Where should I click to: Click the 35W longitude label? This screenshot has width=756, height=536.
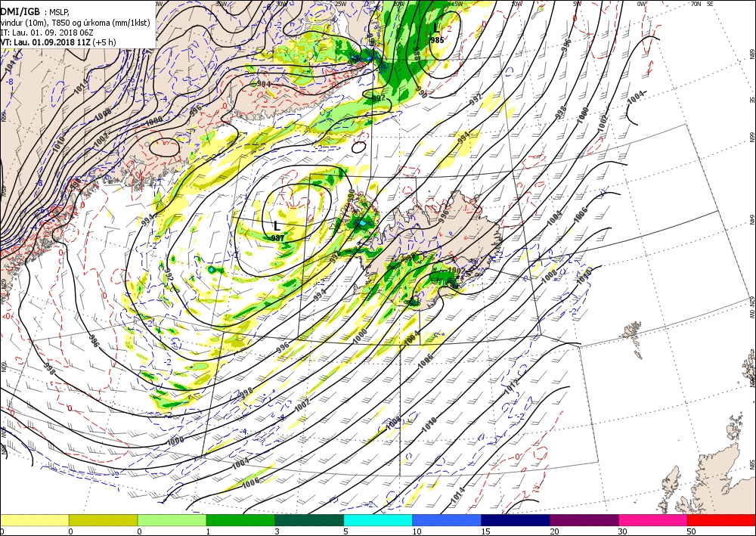(222, 4)
